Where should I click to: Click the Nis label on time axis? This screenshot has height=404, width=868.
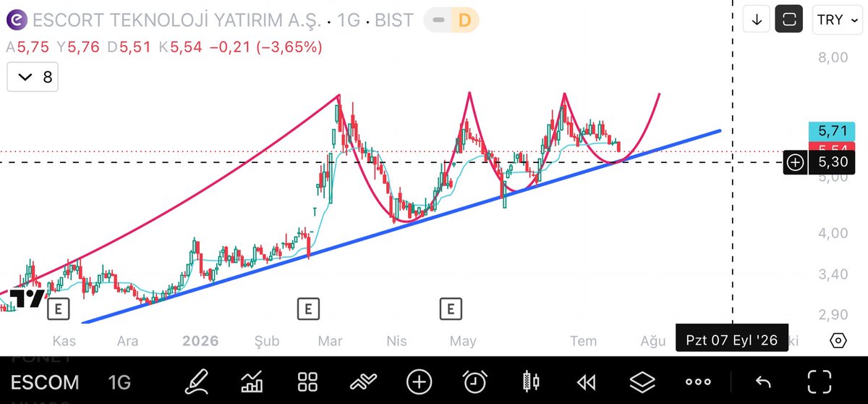[x=396, y=340]
